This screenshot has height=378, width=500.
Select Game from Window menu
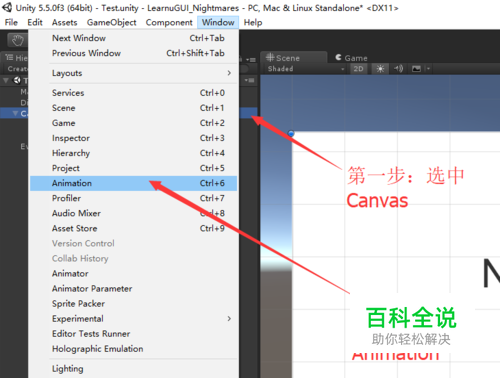133,123
